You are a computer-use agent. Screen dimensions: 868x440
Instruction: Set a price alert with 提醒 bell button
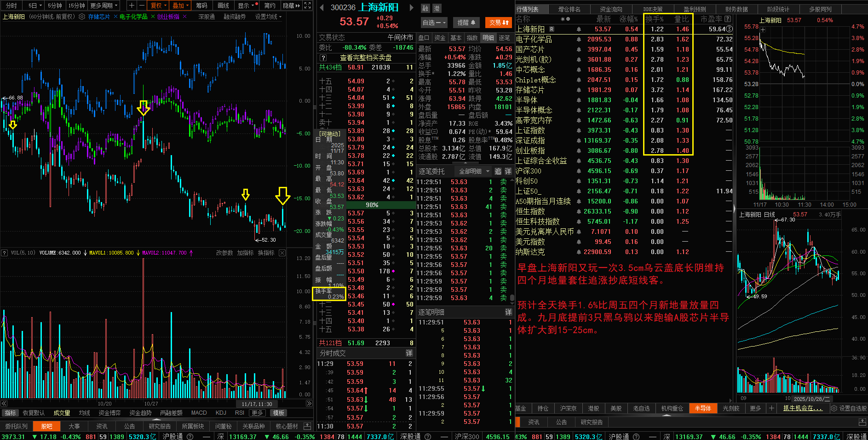click(x=466, y=23)
